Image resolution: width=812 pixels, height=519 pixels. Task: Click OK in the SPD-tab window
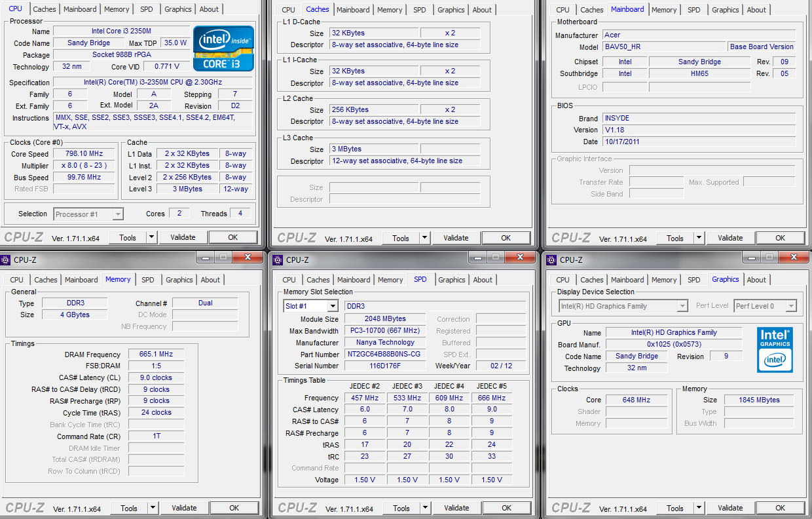tap(506, 508)
